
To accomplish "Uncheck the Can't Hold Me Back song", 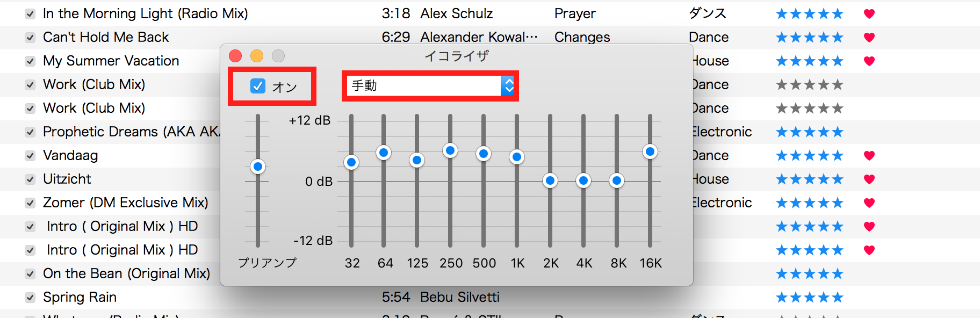I will point(30,38).
